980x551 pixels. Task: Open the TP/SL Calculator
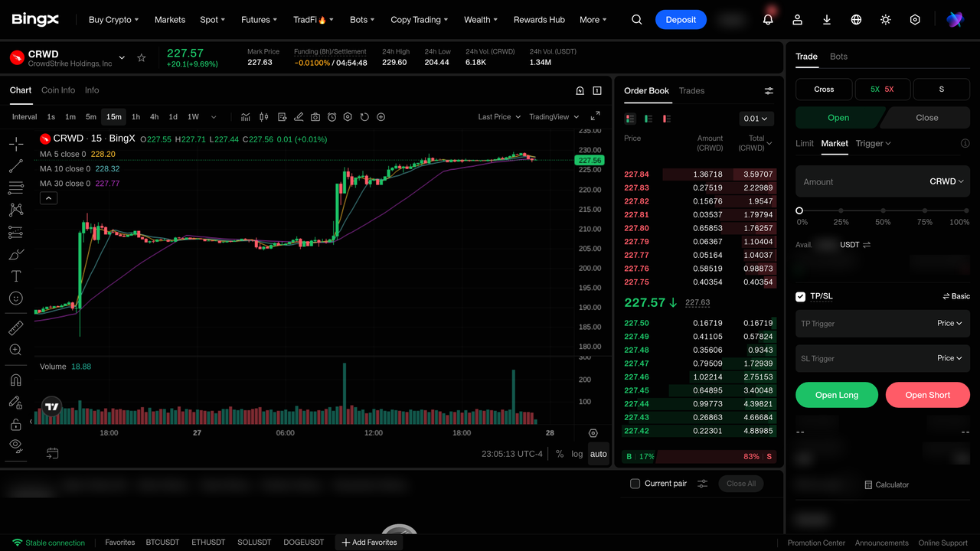[887, 484]
